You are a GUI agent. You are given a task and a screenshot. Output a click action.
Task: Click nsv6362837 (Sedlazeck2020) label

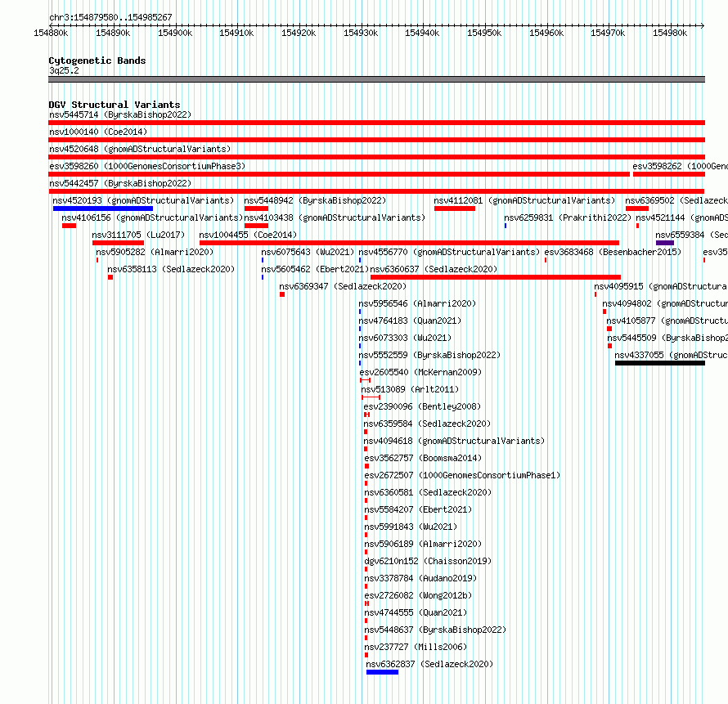pos(429,664)
